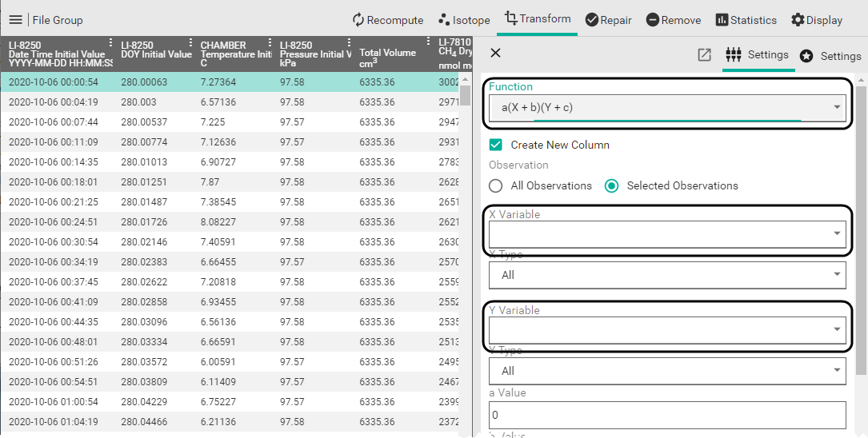
Task: Open the X Type dropdown set to All
Action: tap(667, 275)
